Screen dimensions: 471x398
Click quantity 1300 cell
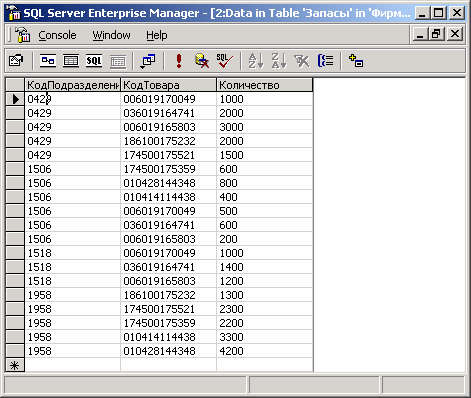click(x=265, y=295)
